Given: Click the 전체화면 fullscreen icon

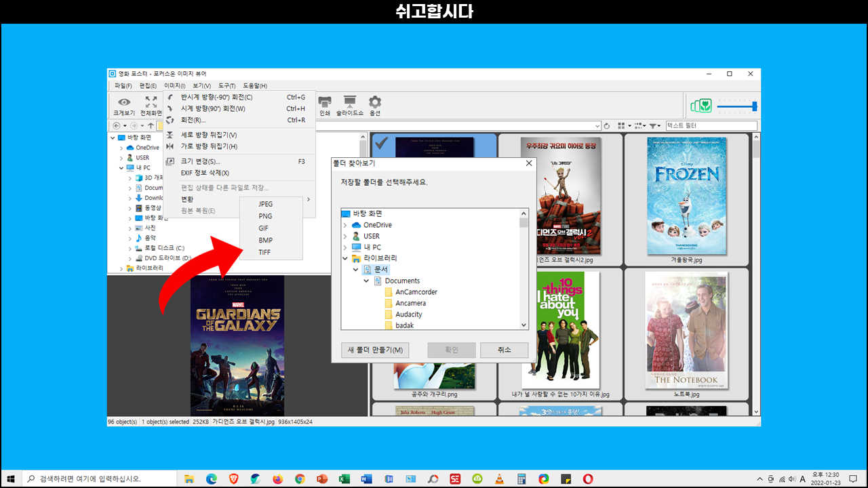Looking at the screenshot, I should 151,102.
